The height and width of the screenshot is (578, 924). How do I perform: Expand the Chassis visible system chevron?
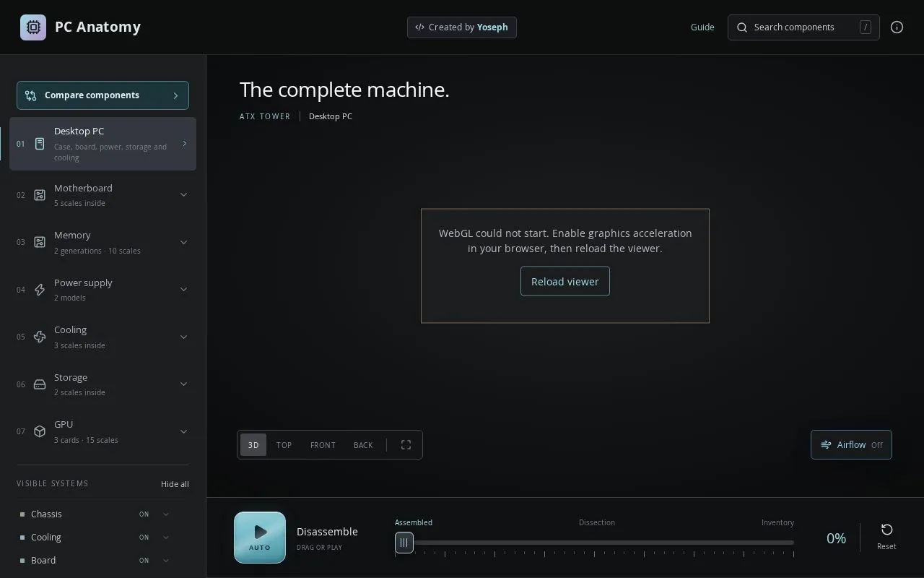click(x=166, y=514)
